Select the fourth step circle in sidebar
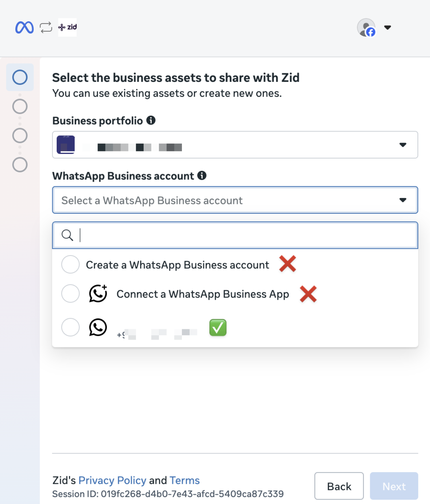 (20, 165)
